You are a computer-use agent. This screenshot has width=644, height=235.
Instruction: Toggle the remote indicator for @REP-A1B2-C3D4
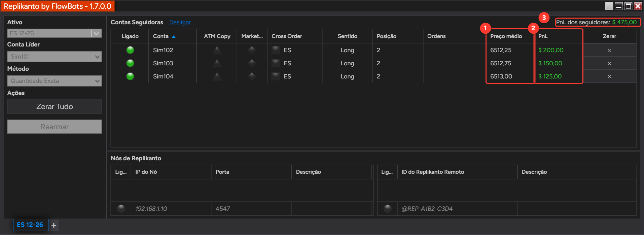388,209
